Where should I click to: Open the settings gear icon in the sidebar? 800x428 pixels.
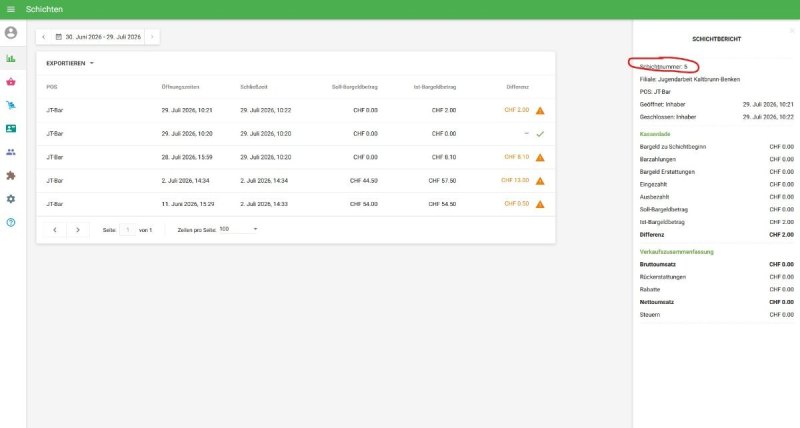(x=11, y=199)
